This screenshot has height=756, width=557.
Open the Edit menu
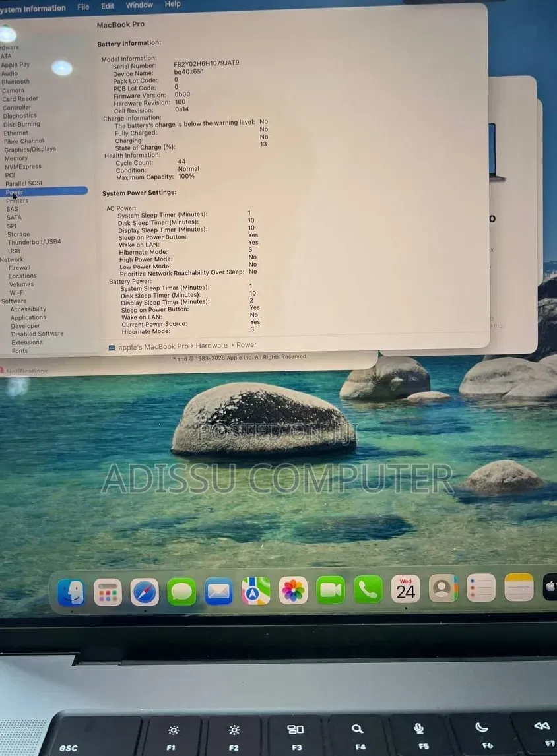tap(108, 6)
